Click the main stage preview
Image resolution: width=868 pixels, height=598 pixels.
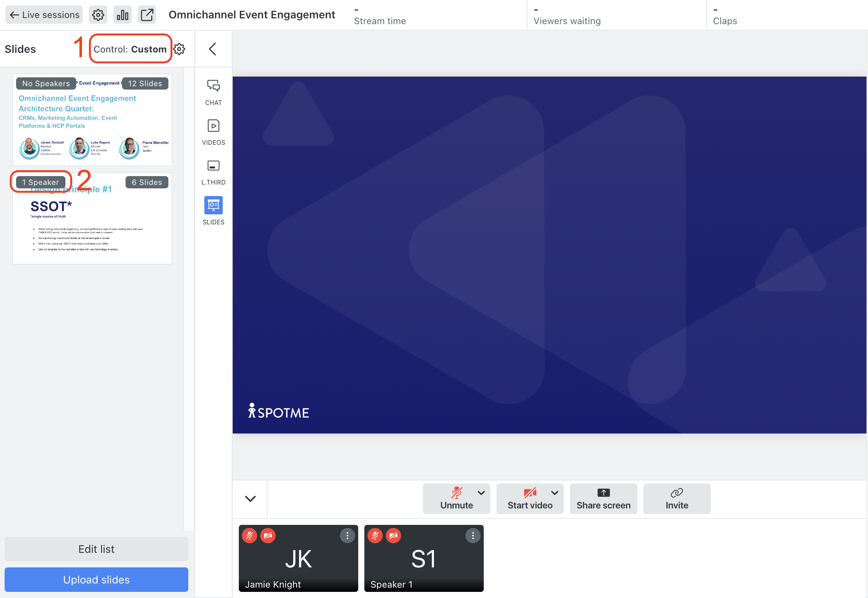tap(550, 255)
